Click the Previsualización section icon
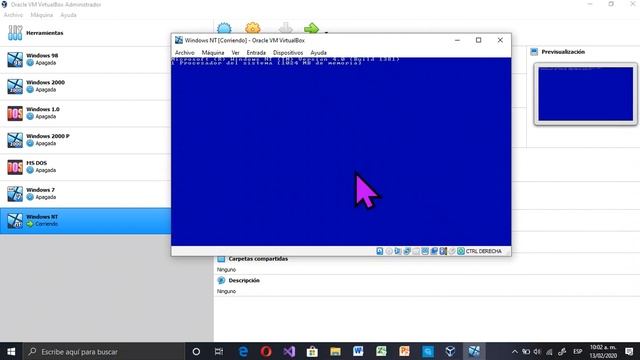 pos(534,52)
